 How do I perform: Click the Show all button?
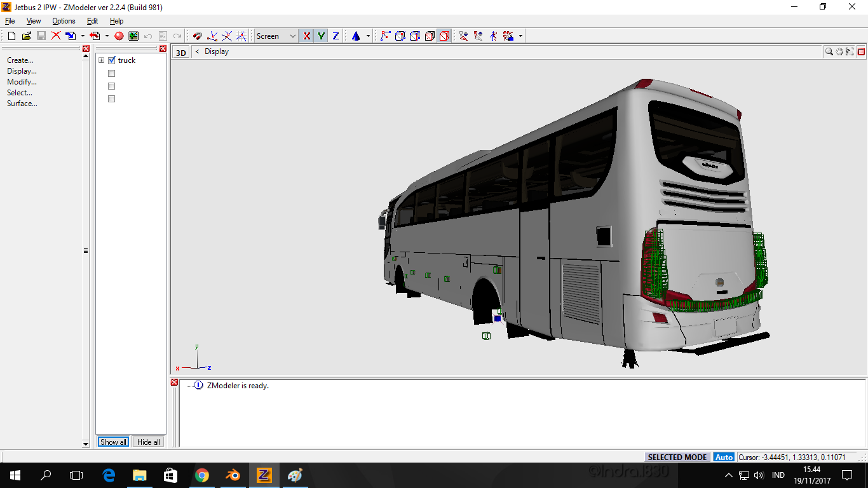tap(112, 442)
